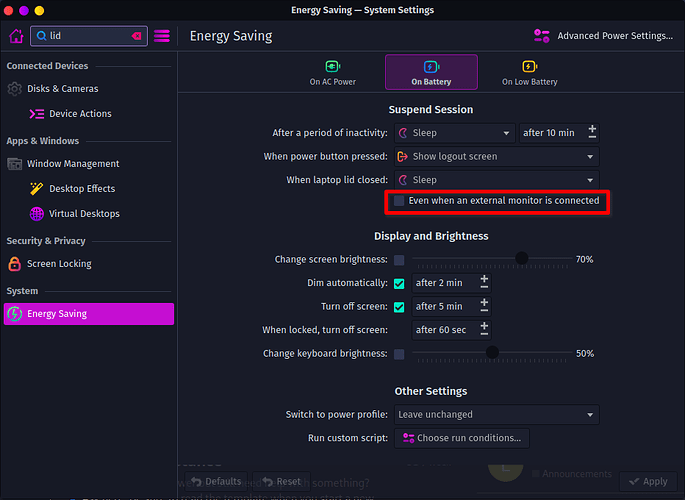Viewport: 685px width, 500px height.
Task: Open Window Management settings
Action: 72,164
